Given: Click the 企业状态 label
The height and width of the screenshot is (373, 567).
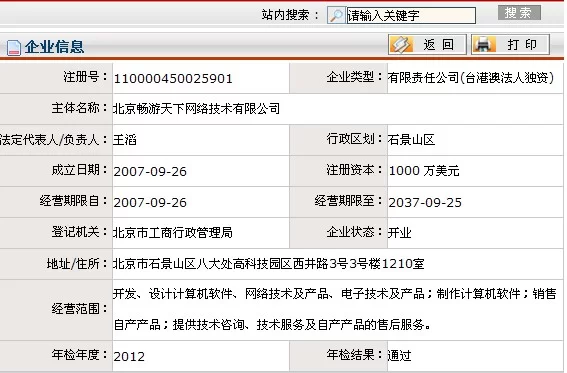Looking at the screenshot, I should tap(355, 232).
